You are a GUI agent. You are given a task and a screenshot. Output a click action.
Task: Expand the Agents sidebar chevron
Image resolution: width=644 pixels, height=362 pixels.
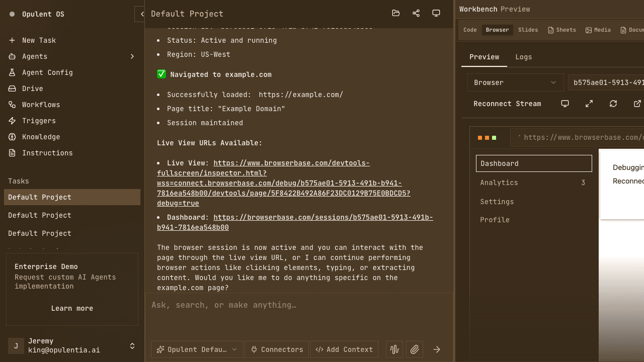click(132, 56)
